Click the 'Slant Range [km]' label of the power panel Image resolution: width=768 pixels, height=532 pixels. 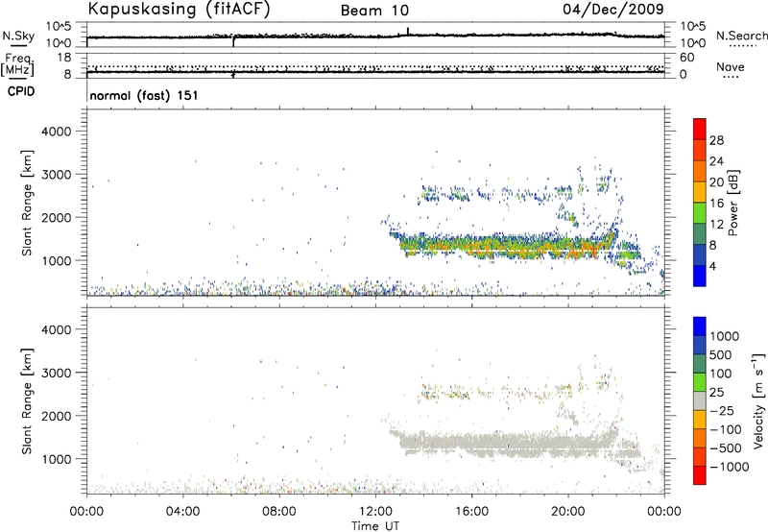27,203
